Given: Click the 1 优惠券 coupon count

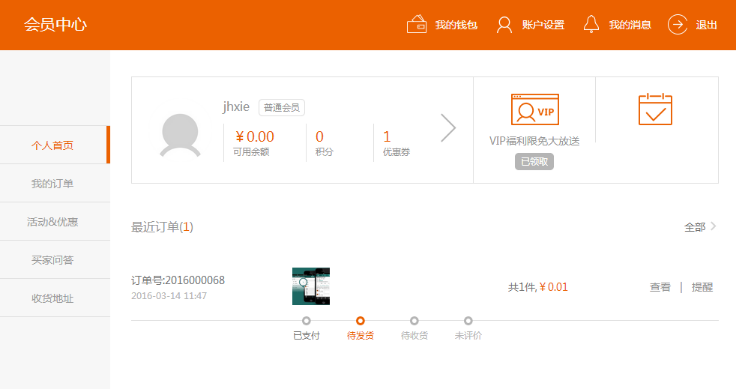Looking at the screenshot, I should pos(387,137).
